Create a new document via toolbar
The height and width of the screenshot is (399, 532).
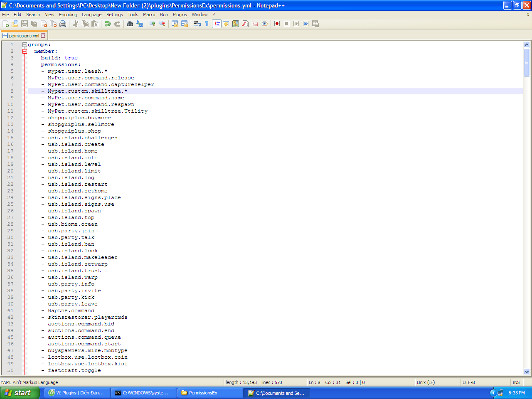(x=5, y=24)
